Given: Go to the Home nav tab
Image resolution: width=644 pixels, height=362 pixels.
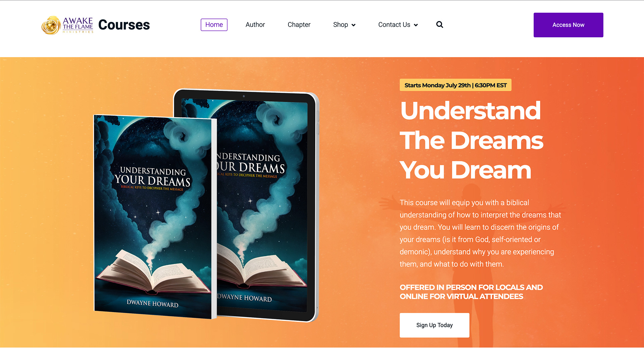Looking at the screenshot, I should [x=214, y=25].
